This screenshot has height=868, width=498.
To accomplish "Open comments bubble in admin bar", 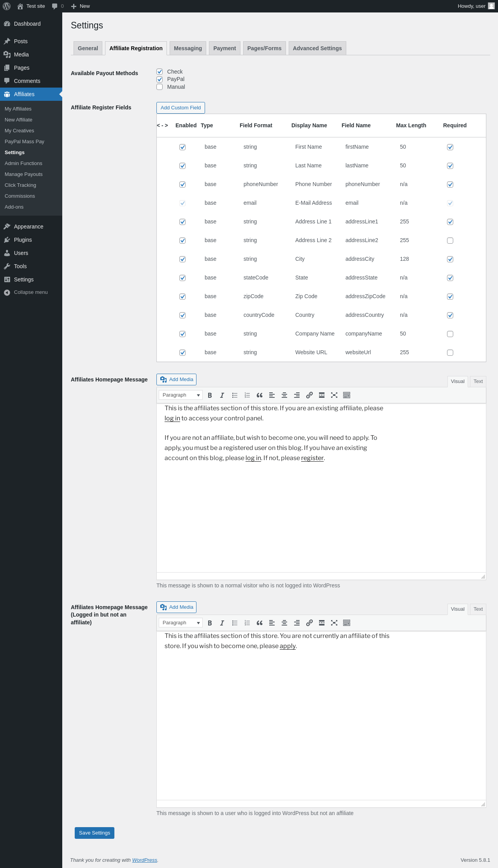I will tap(58, 6).
